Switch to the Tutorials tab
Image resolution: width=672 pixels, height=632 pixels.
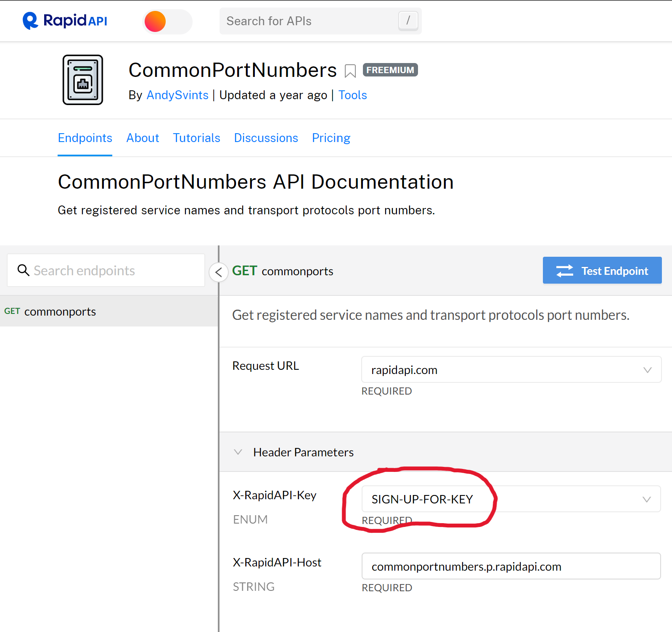[x=196, y=138]
